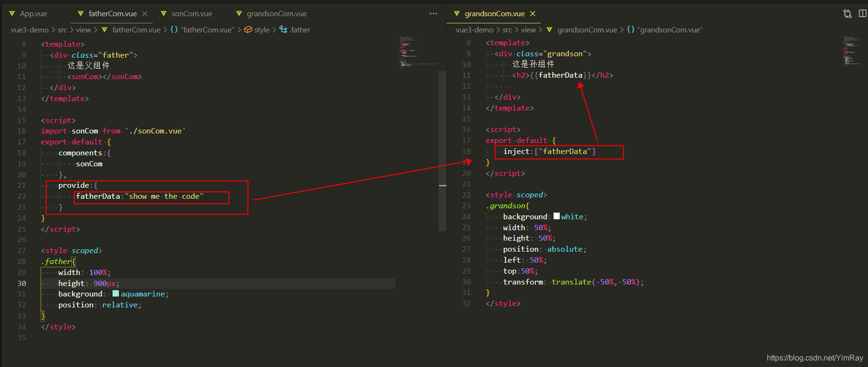The height and width of the screenshot is (367, 868).
Task: Click "fatherData" string inside inject array
Action: (x=565, y=151)
